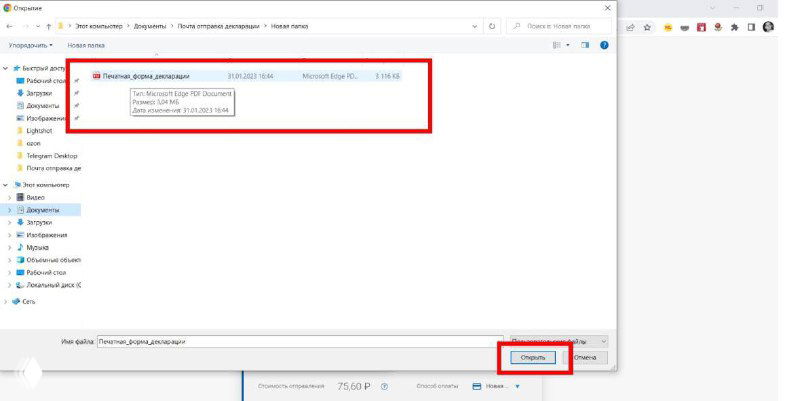Open Chrome tab search chevron

point(712,8)
